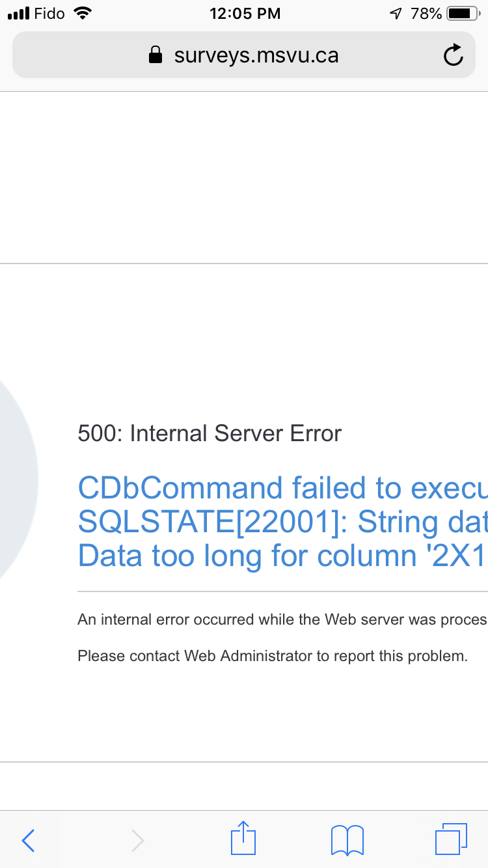
Task: Click 'Please contact Web Administrator' text
Action: (x=273, y=656)
